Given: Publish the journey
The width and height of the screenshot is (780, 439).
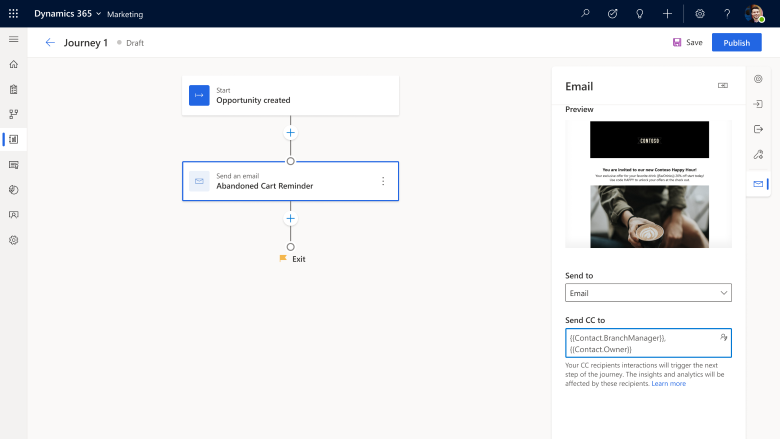Looking at the screenshot, I should [x=736, y=43].
